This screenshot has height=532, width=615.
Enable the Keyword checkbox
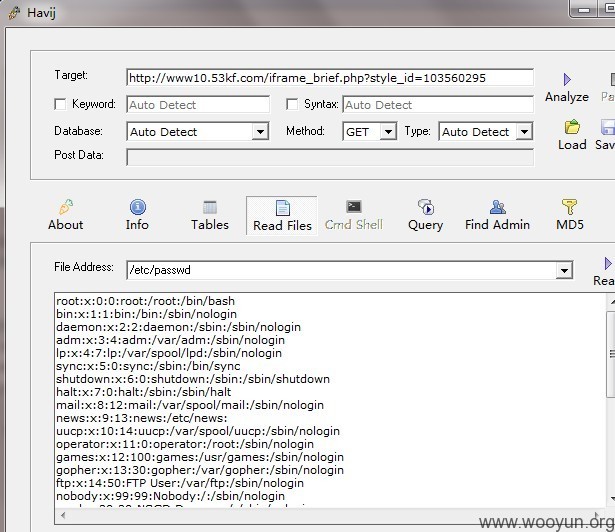pos(60,104)
